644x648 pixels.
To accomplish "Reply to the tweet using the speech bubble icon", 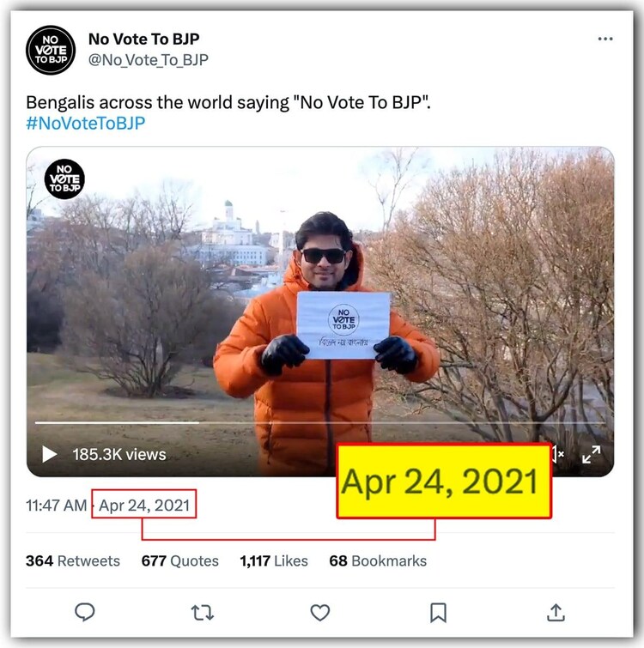I will coord(84,612).
